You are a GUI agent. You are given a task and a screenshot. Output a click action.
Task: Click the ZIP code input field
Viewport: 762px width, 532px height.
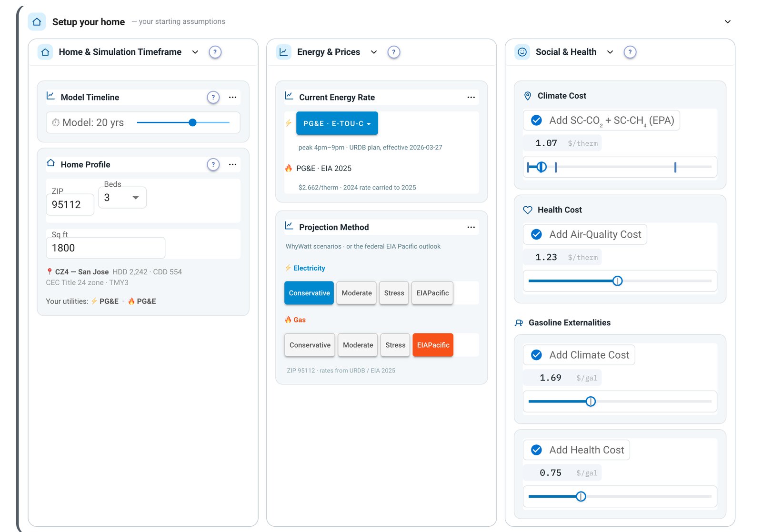tap(70, 205)
